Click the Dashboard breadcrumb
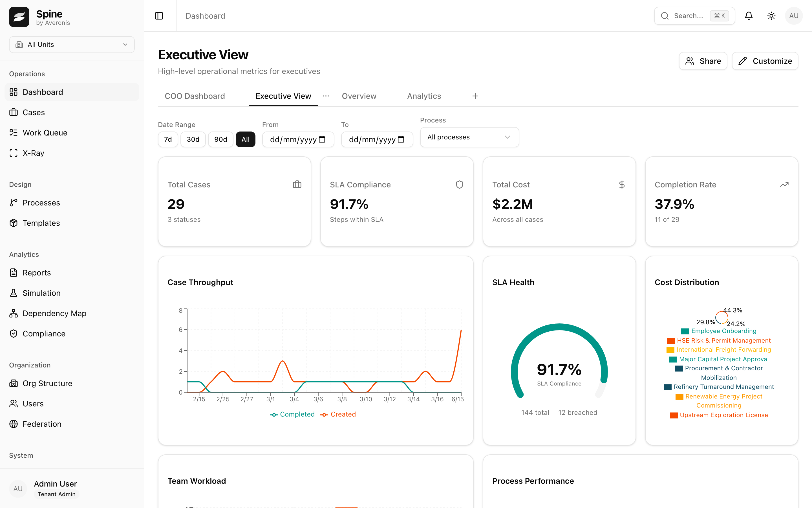 [x=205, y=16]
